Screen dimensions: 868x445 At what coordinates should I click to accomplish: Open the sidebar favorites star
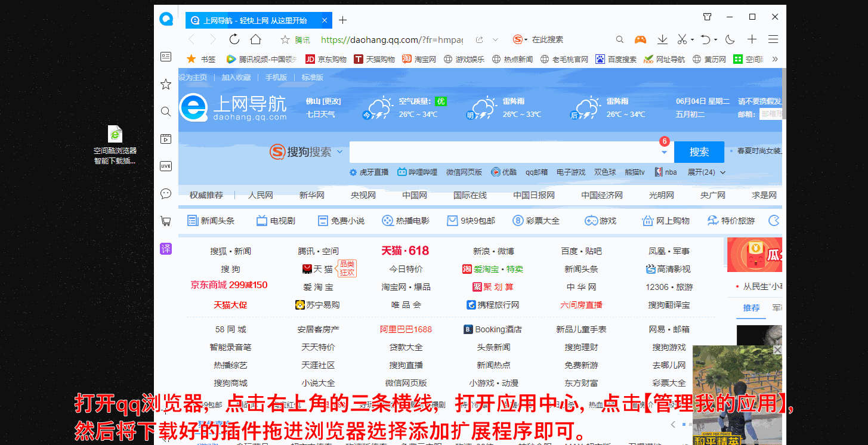[166, 84]
